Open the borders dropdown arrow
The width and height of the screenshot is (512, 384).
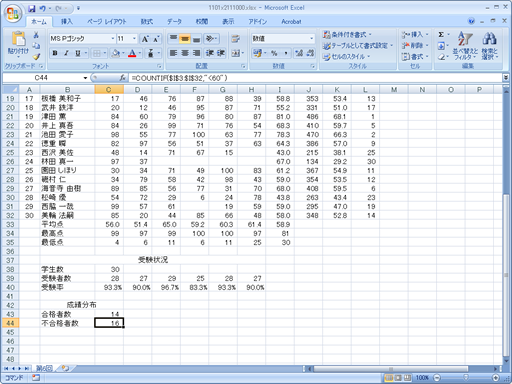coord(105,53)
